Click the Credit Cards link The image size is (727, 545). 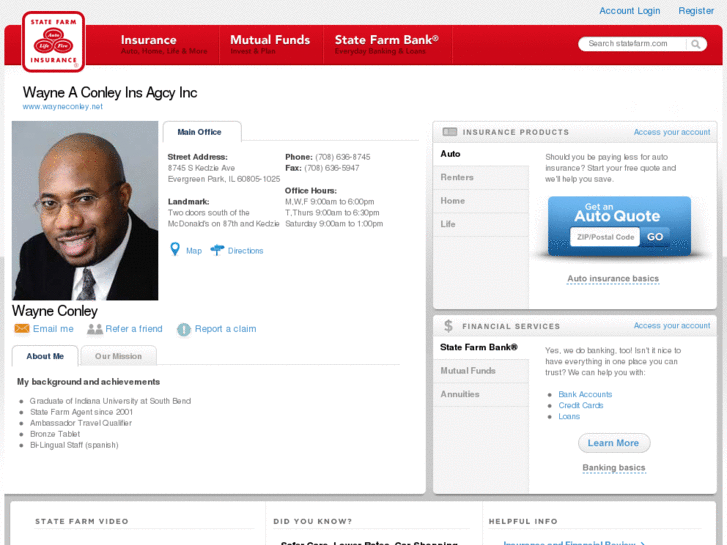click(581, 405)
